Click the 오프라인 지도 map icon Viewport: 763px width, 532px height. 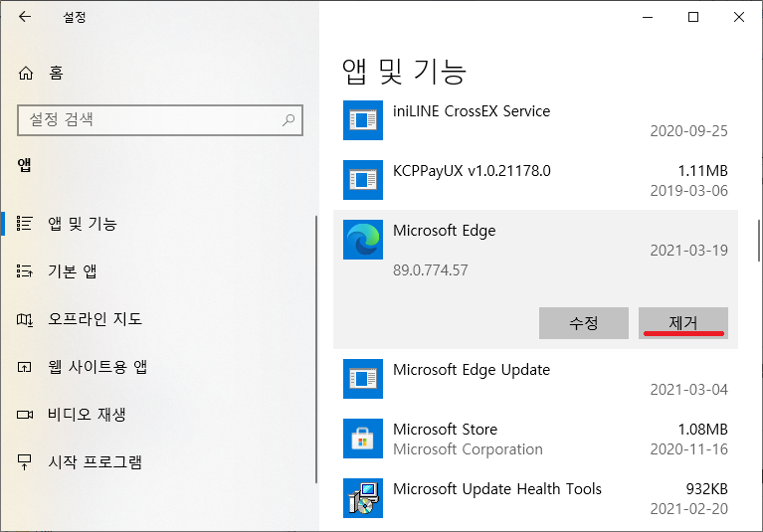[x=24, y=319]
